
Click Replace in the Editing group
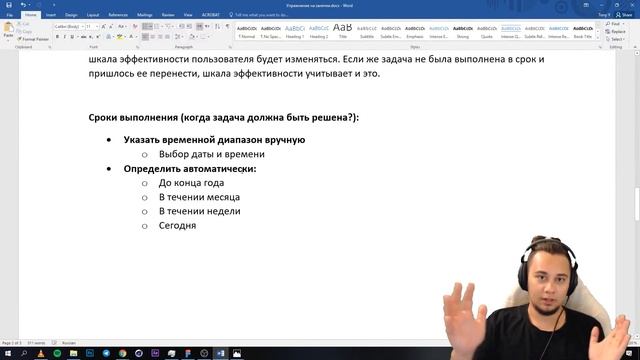point(616,31)
